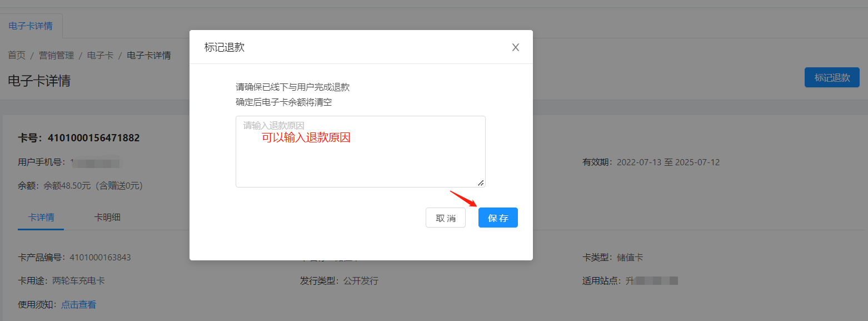Navigate to 营销管理 in breadcrumb
Image resolution: width=868 pixels, height=321 pixels.
pos(56,55)
